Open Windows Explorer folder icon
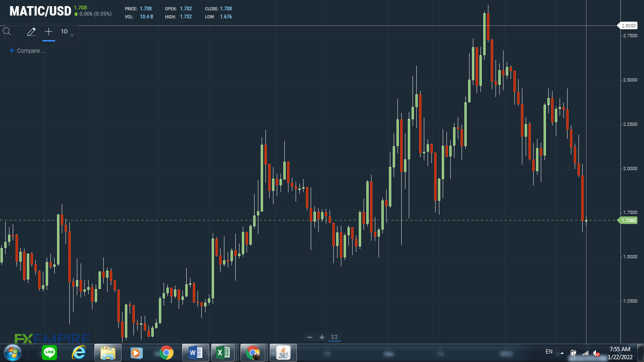644x362 pixels. [108, 353]
